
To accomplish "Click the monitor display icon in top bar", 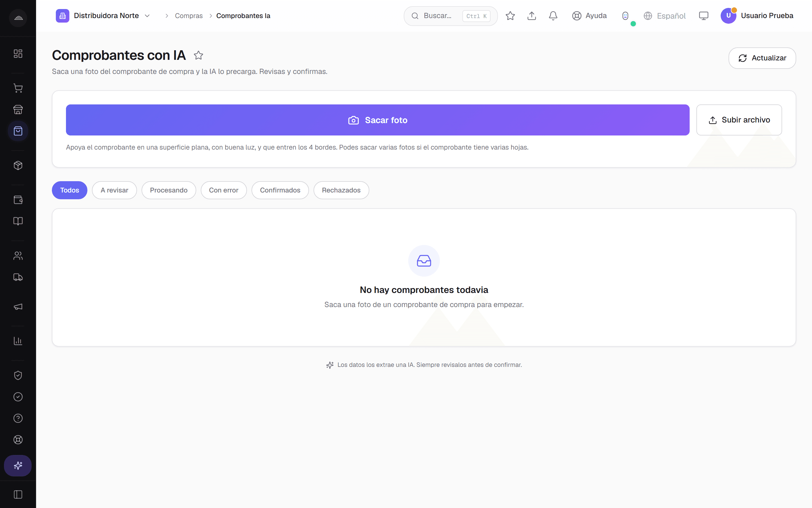I will pyautogui.click(x=703, y=16).
